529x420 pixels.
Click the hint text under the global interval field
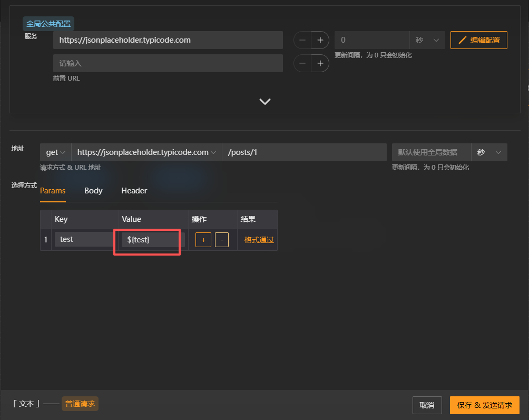click(373, 55)
